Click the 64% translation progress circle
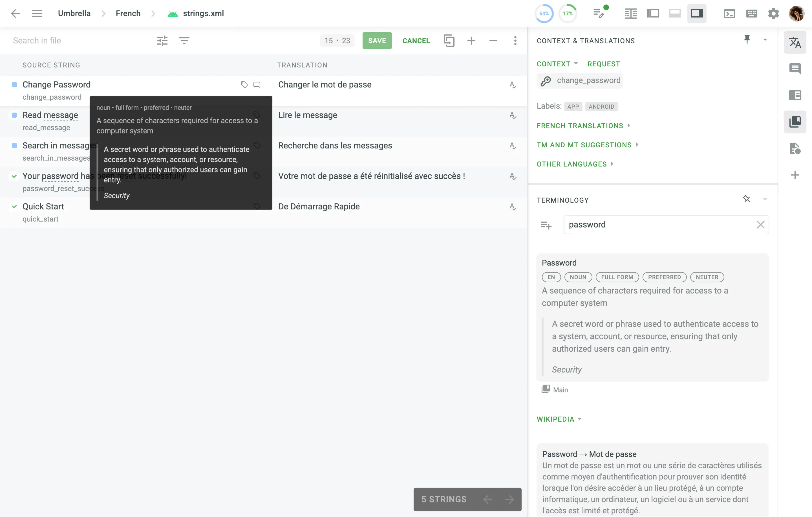Image resolution: width=812 pixels, height=517 pixels. click(544, 14)
